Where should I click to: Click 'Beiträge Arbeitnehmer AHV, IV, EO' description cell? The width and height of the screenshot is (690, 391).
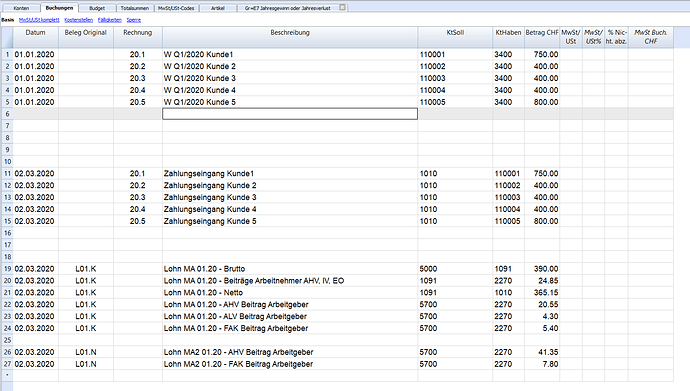point(290,281)
